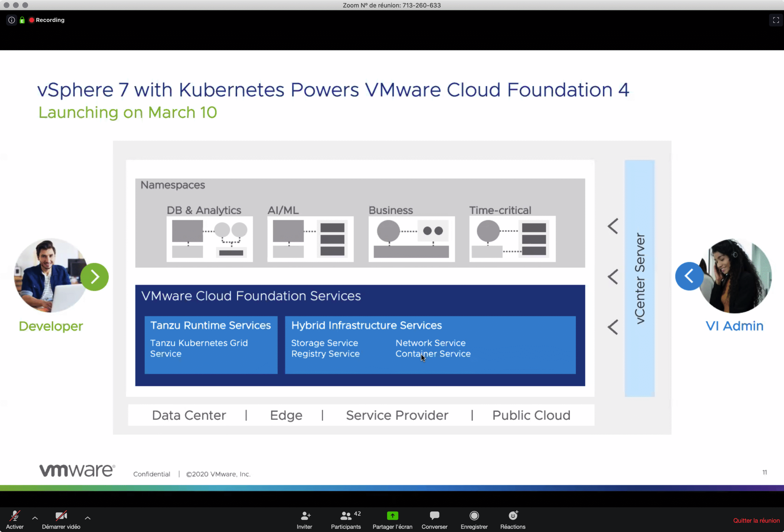Screen dimensions: 784x532
Task: Click the slide title about vSphere 7
Action: (333, 90)
